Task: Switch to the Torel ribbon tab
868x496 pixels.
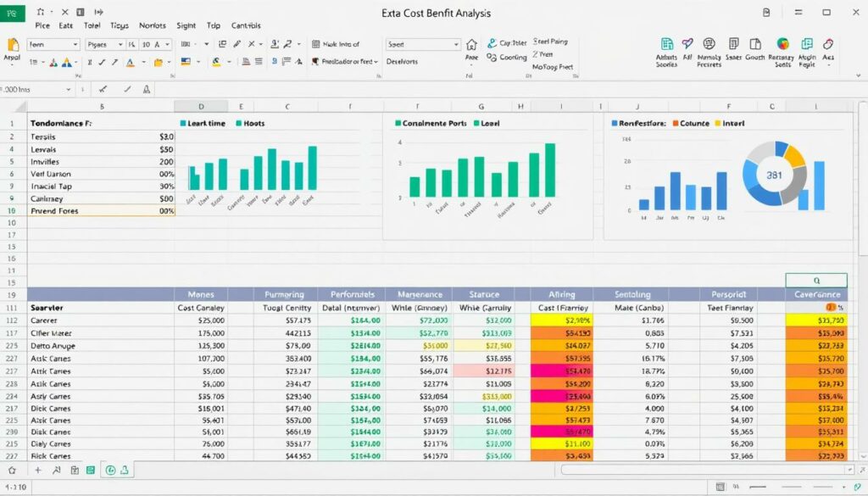Action: pos(92,25)
